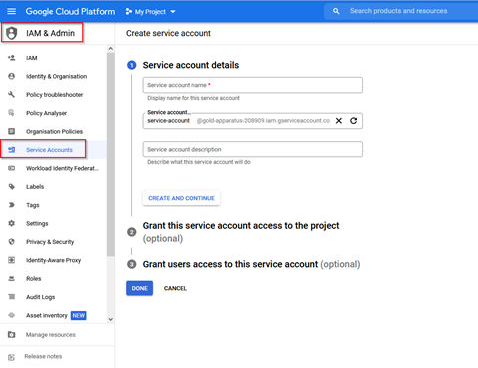The height and width of the screenshot is (368, 478).
Task: Open Audit Logs in sidebar
Action: (x=41, y=297)
